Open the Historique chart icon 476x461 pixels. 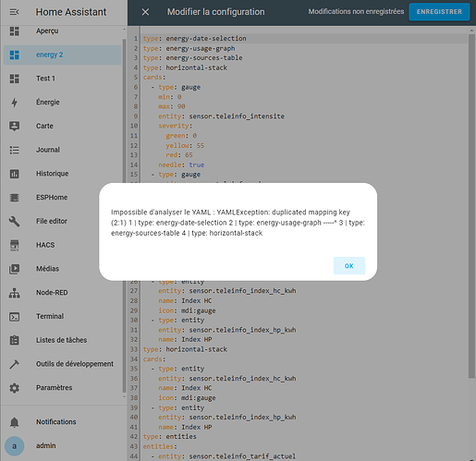(x=14, y=174)
